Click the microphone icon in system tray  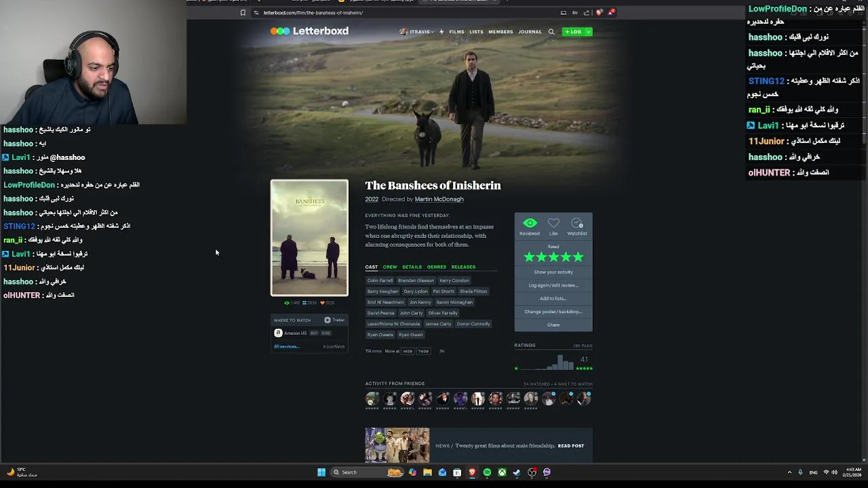800,472
